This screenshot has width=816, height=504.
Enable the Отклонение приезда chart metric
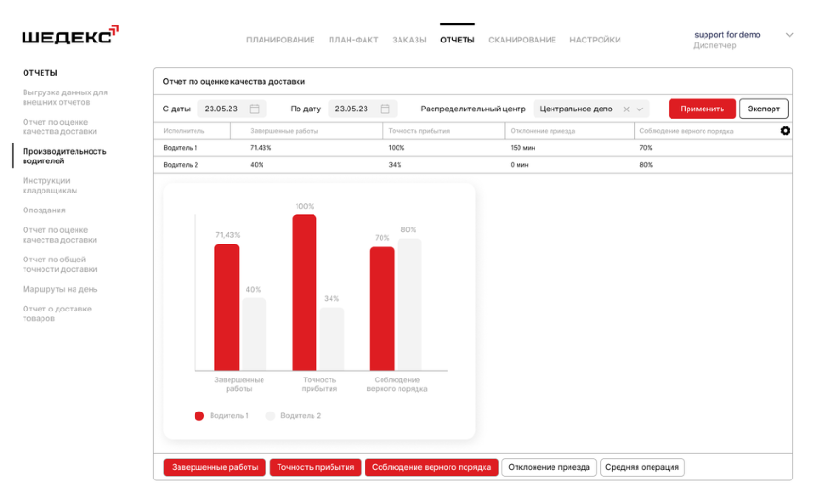pos(549,467)
